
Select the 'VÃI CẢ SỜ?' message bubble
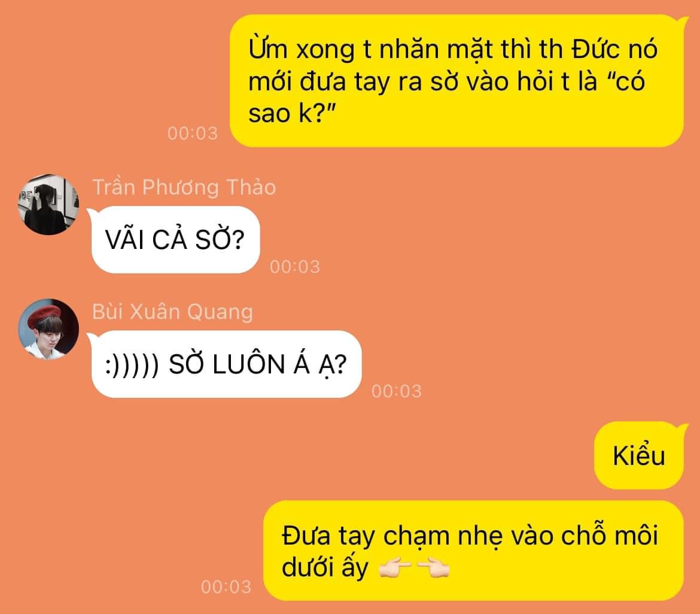click(x=175, y=240)
